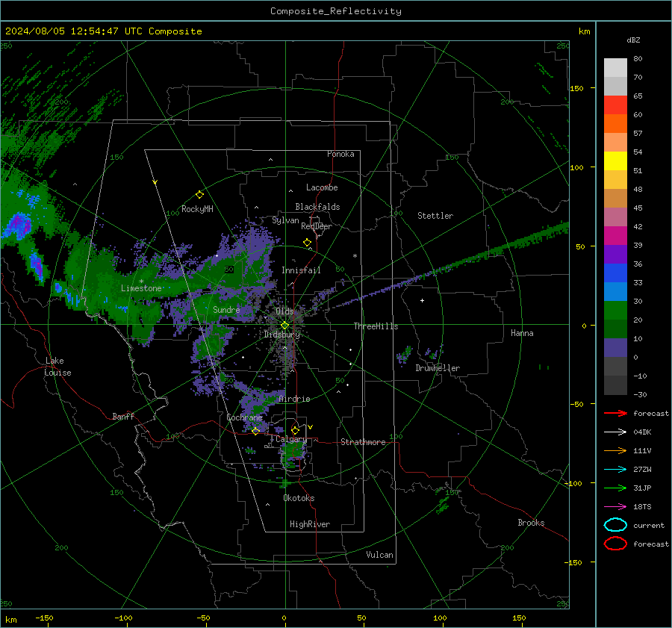Select the magenta 18TS arrow icon

615,507
